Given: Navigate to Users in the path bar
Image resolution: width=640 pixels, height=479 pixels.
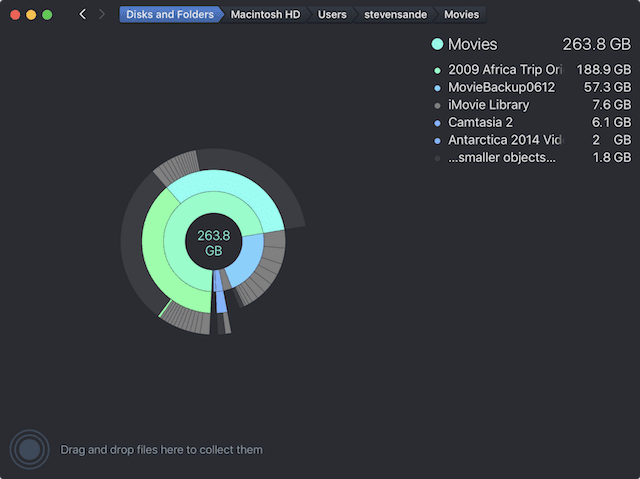Looking at the screenshot, I should coord(334,15).
